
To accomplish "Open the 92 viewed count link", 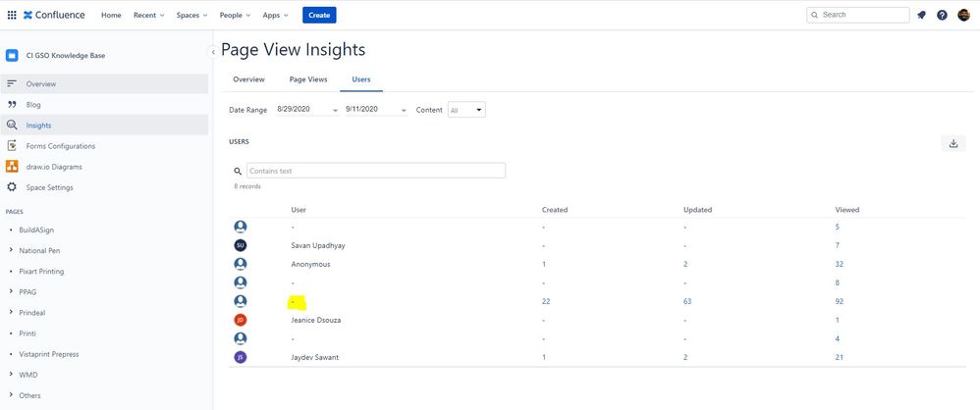I will (840, 301).
